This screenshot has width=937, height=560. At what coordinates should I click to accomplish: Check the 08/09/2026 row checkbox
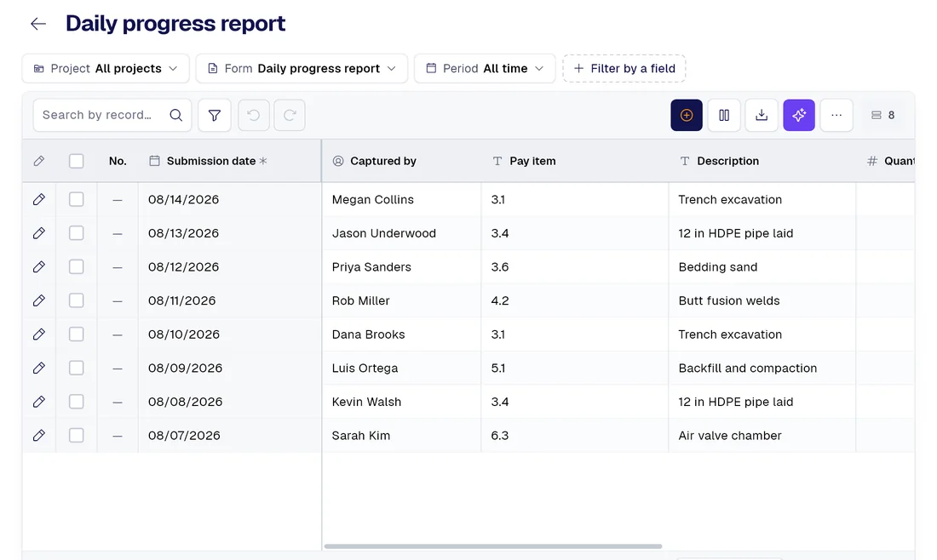click(77, 368)
